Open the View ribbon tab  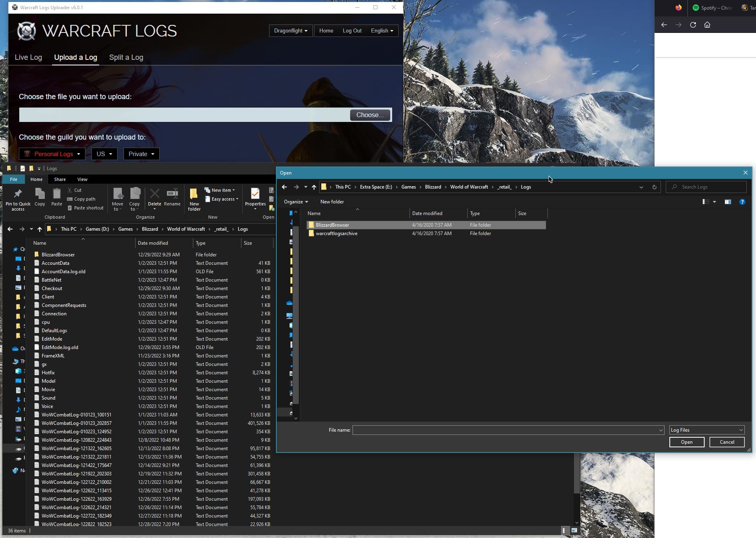point(82,179)
